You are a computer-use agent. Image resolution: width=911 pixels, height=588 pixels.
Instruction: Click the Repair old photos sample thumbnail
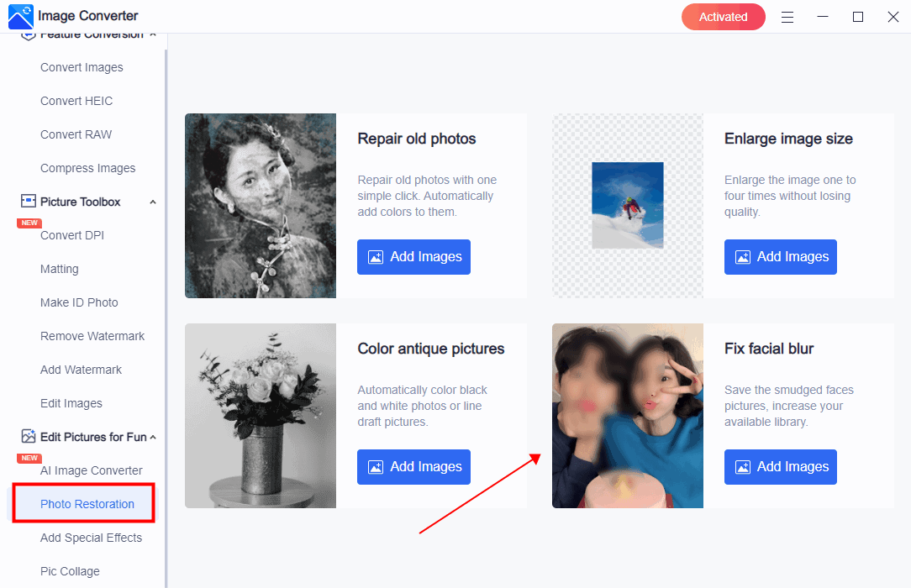pos(261,206)
